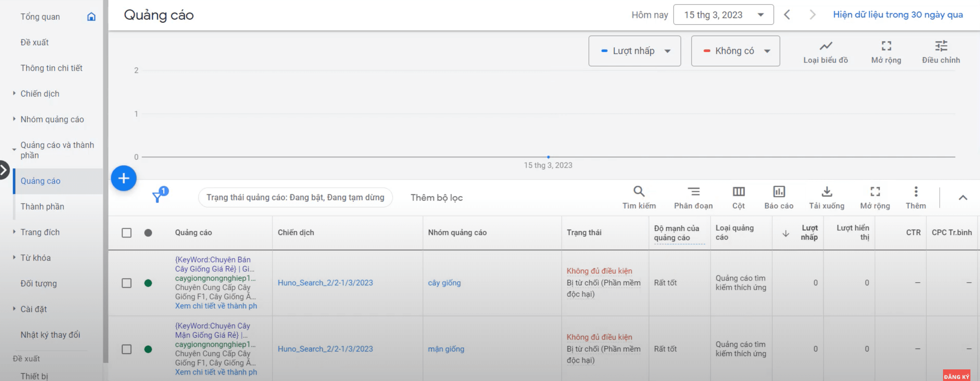Expand Cài đặt in sidebar
This screenshot has width=980, height=381.
[x=14, y=308]
